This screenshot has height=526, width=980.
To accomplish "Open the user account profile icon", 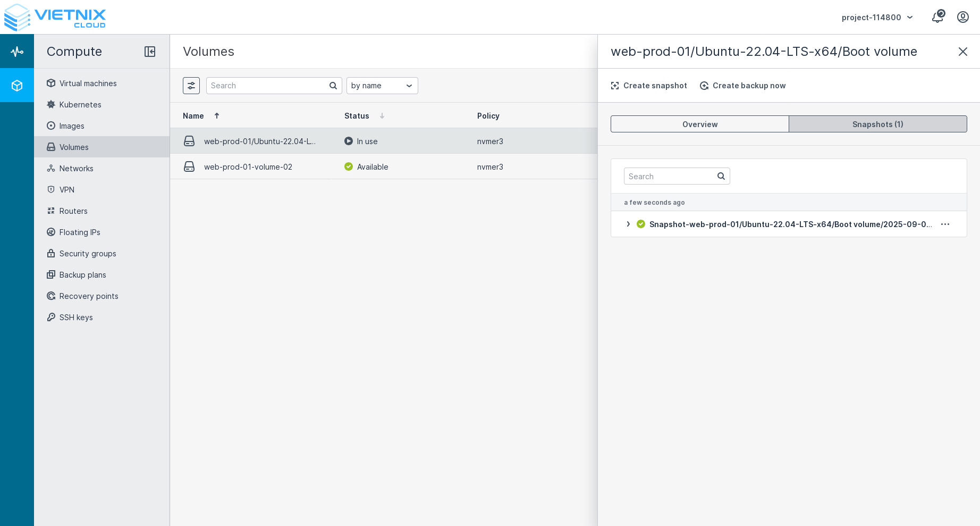I will (x=962, y=17).
